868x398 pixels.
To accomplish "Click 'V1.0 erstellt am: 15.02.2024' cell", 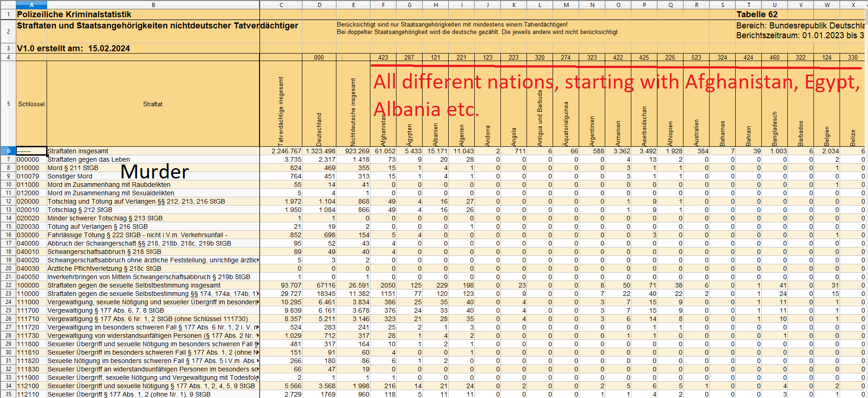I will (73, 48).
